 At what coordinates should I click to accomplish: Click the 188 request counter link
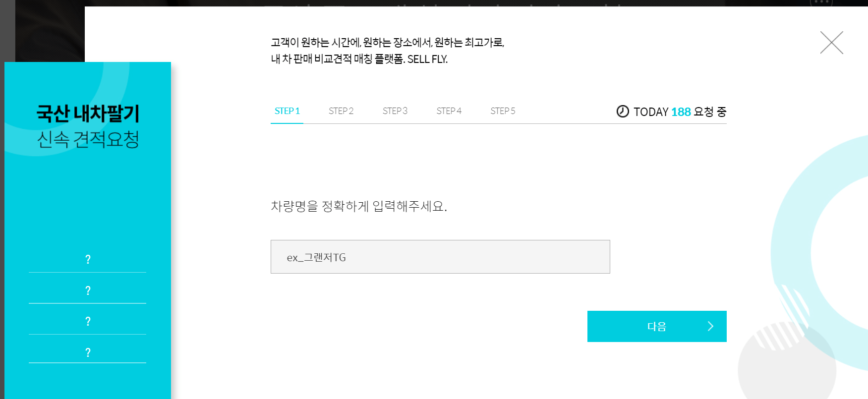[681, 112]
